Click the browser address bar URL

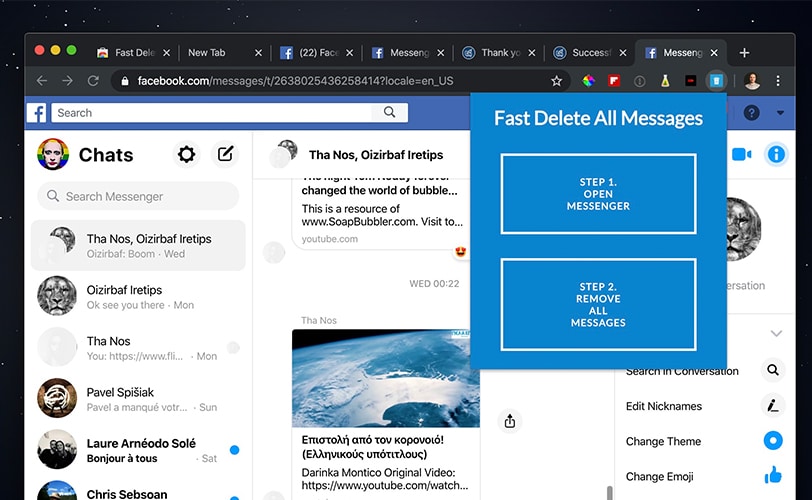coord(295,81)
